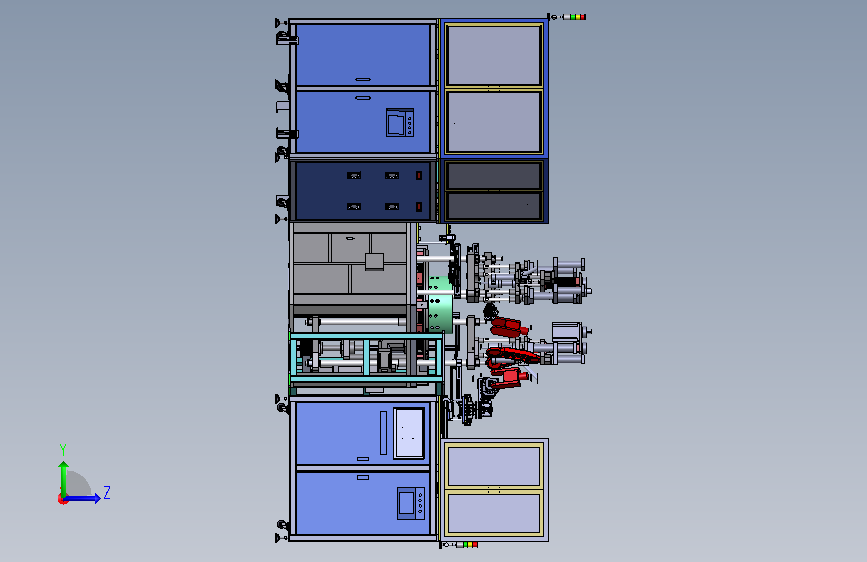Image resolution: width=867 pixels, height=562 pixels.
Task: Select the second gray window pane on upper right
Action: 494,122
